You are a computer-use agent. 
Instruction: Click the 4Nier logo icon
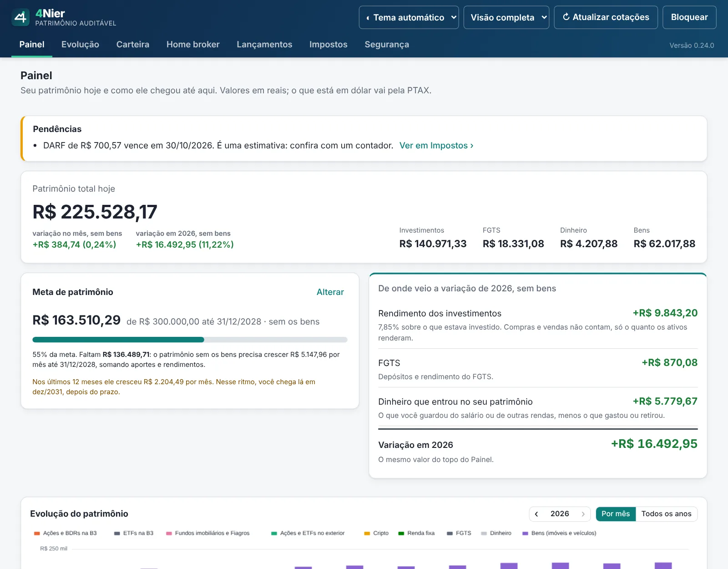[20, 17]
